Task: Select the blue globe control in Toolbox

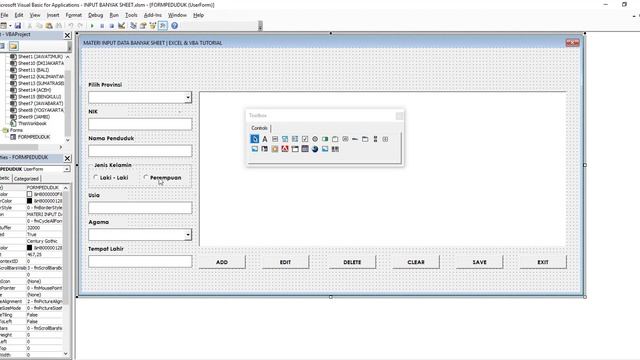Action: tap(315, 149)
